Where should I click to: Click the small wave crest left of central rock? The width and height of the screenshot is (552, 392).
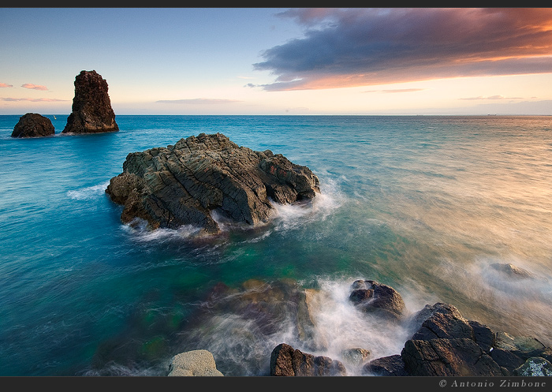[86, 192]
